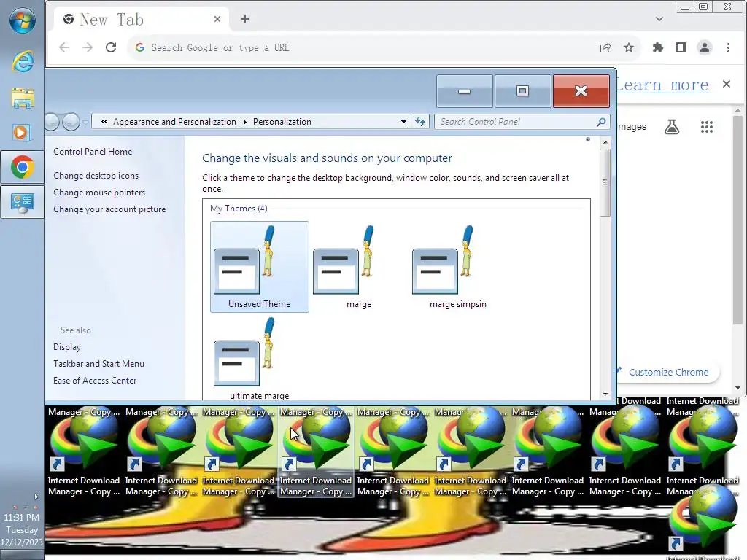
Task: Open Images link on Chrome page
Action: coord(632,127)
